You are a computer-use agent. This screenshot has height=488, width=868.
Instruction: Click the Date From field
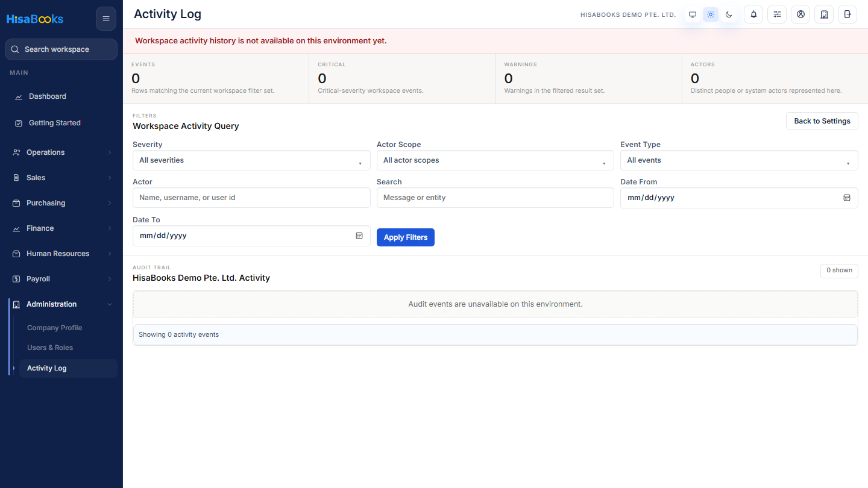point(739,198)
